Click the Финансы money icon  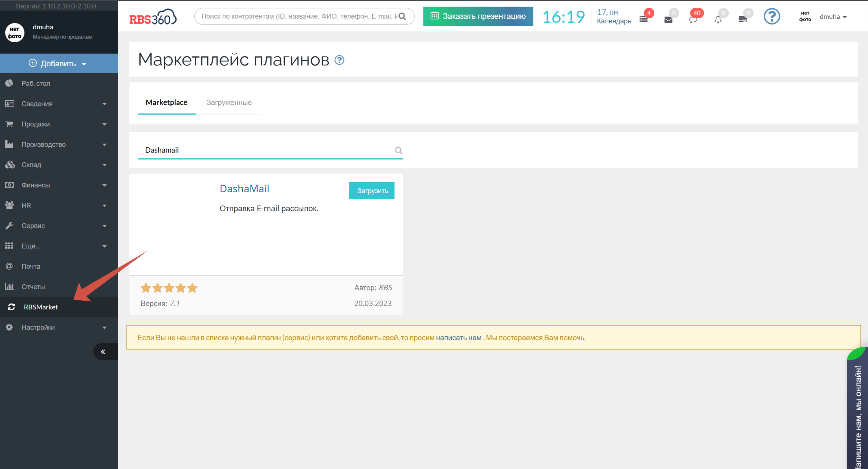tap(9, 185)
